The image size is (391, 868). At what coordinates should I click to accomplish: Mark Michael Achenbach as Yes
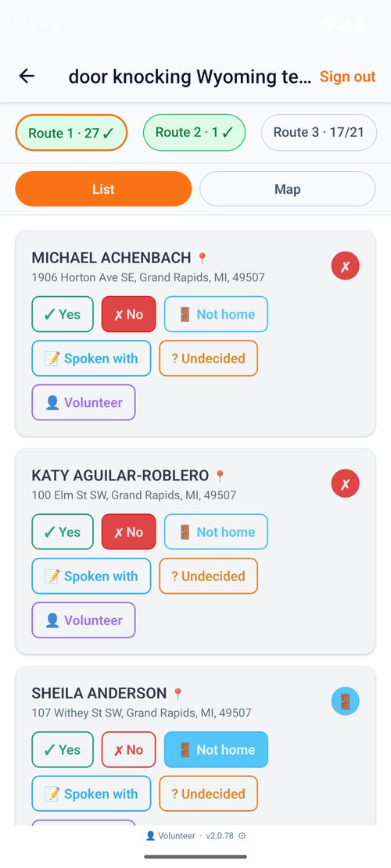(x=63, y=314)
